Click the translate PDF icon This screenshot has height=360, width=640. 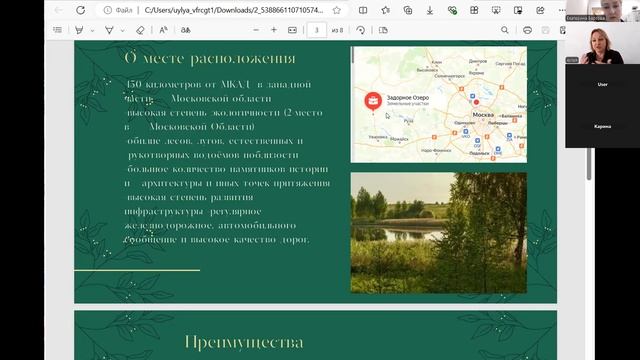(x=186, y=30)
